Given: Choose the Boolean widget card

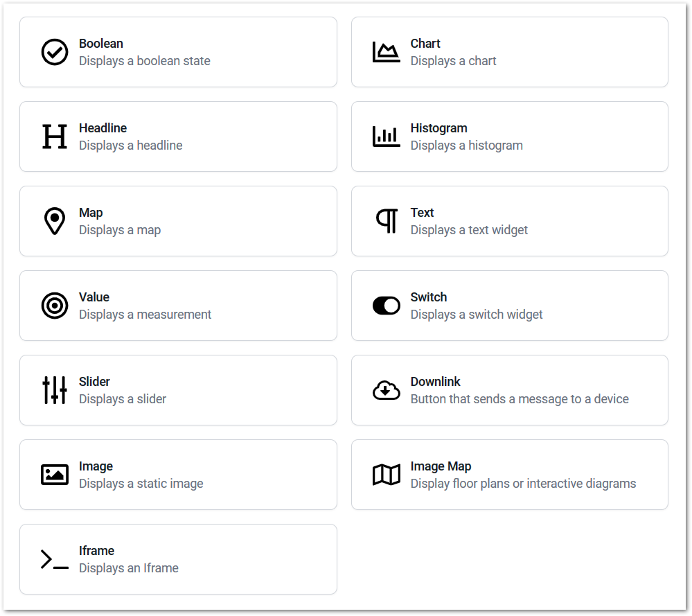Looking at the screenshot, I should (178, 52).
